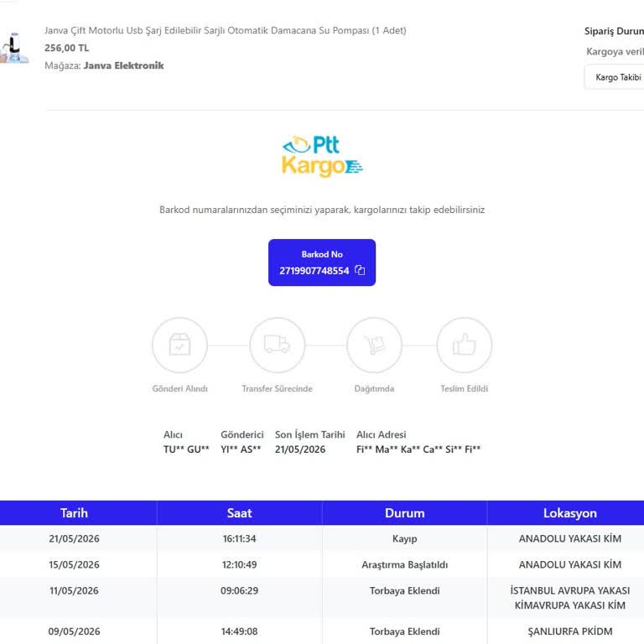Select the 16:11:34 time cell
The width and height of the screenshot is (644, 644).
[240, 538]
